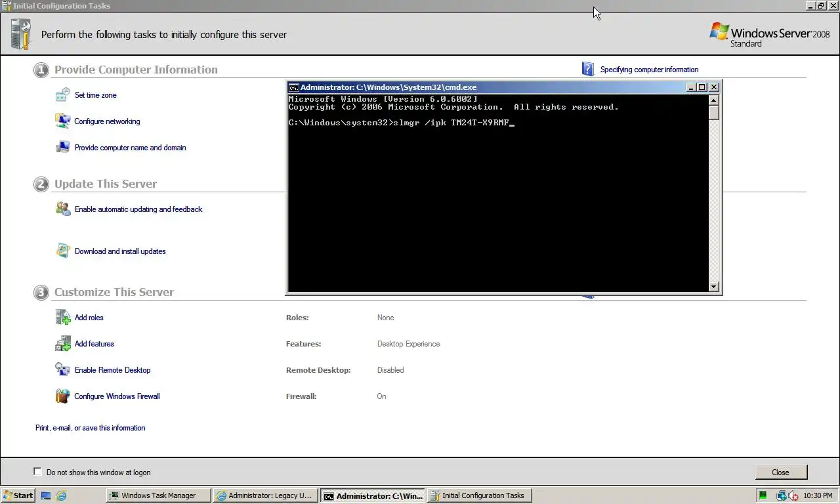This screenshot has height=504, width=840.
Task: Click the Firewall On status value
Action: 381,396
